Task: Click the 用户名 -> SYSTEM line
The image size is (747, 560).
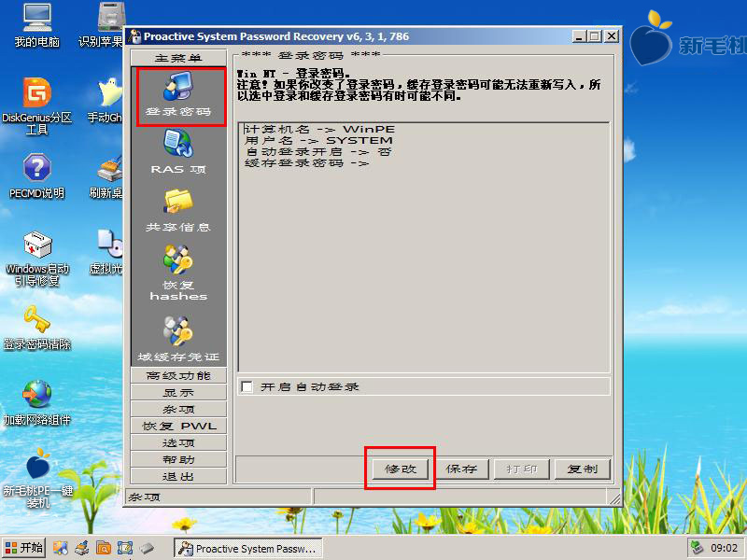Action: coord(318,141)
